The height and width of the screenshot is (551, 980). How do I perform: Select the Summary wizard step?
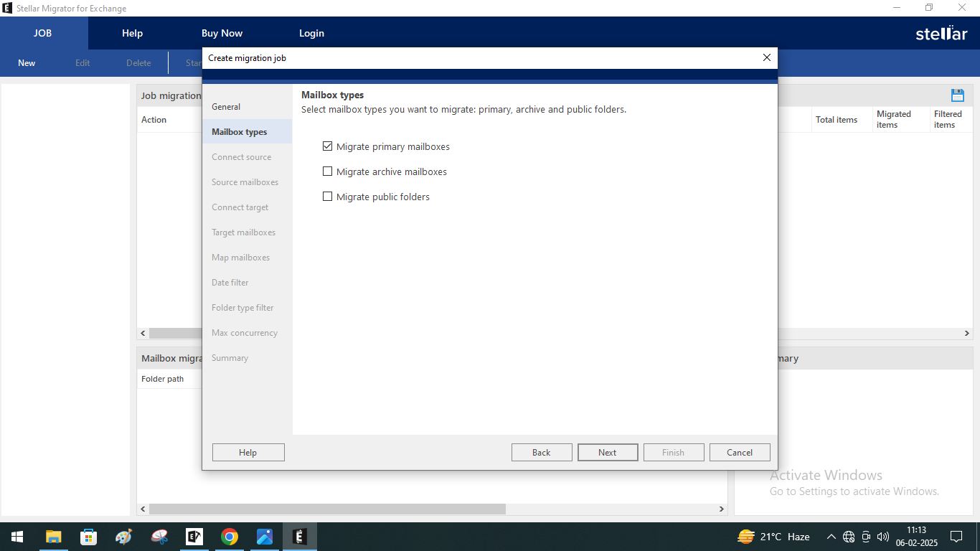(x=247, y=358)
